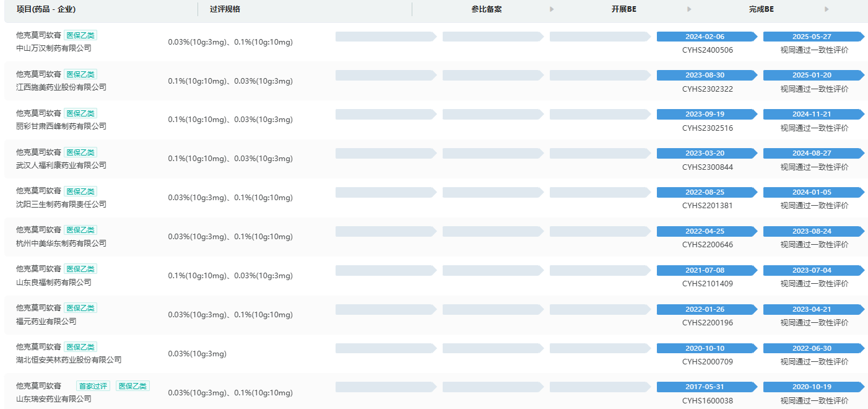This screenshot has height=409, width=868.
Task: Select the 2025-01-20 date badge
Action: pyautogui.click(x=813, y=75)
